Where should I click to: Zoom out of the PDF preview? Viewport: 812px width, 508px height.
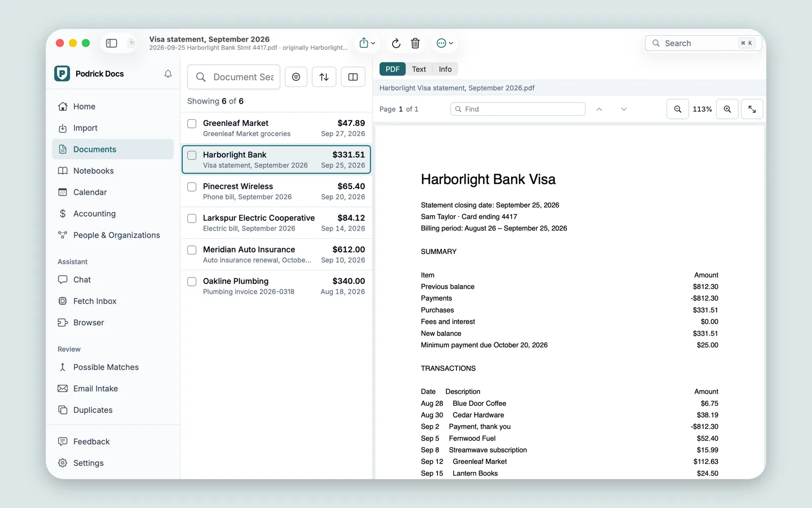pyautogui.click(x=678, y=109)
